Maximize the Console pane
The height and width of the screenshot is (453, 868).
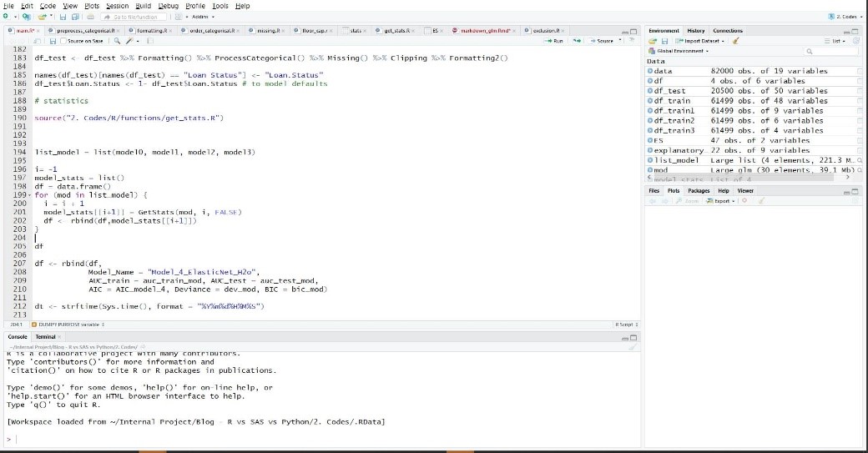coord(633,337)
